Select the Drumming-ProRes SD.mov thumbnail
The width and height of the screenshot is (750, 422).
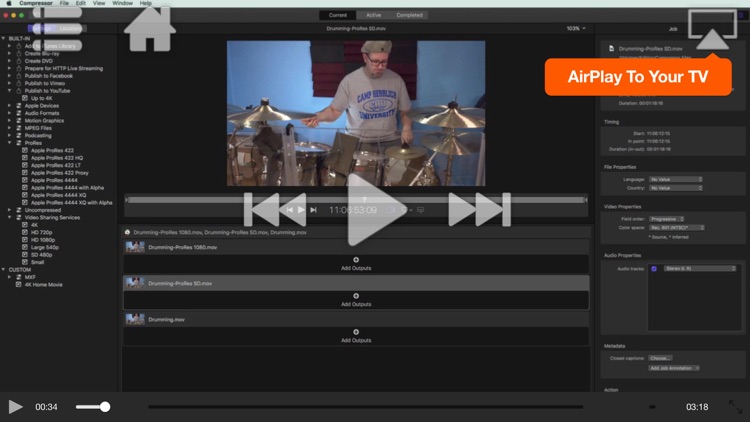pyautogui.click(x=135, y=283)
